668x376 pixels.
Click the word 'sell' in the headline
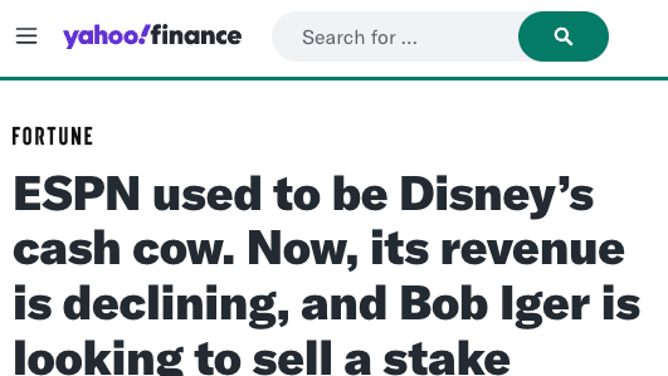[x=292, y=358]
